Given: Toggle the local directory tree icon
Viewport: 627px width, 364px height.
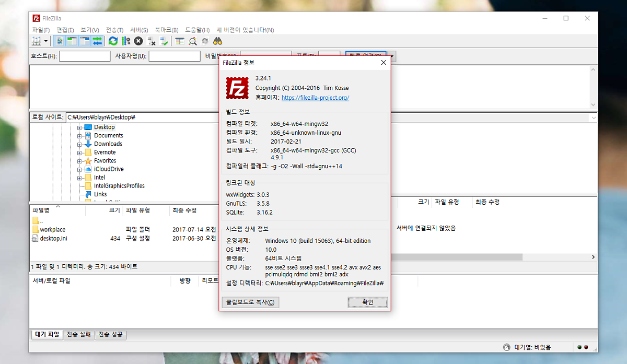Looking at the screenshot, I should click(72, 41).
